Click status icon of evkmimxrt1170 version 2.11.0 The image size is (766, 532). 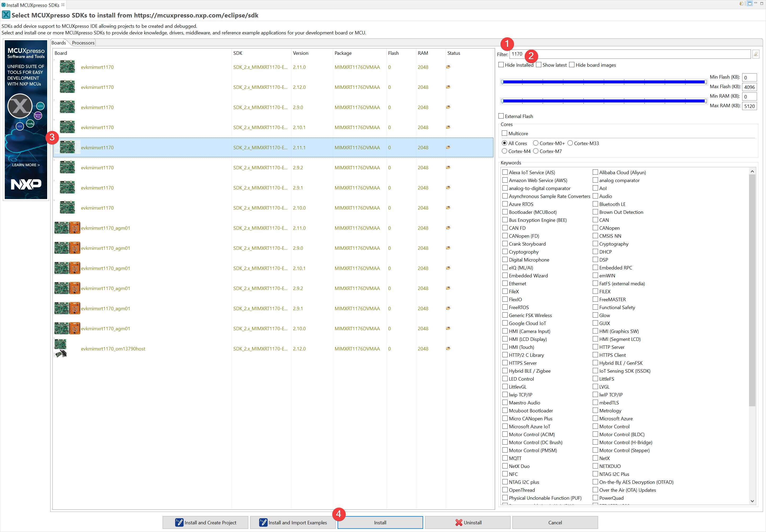tap(448, 67)
